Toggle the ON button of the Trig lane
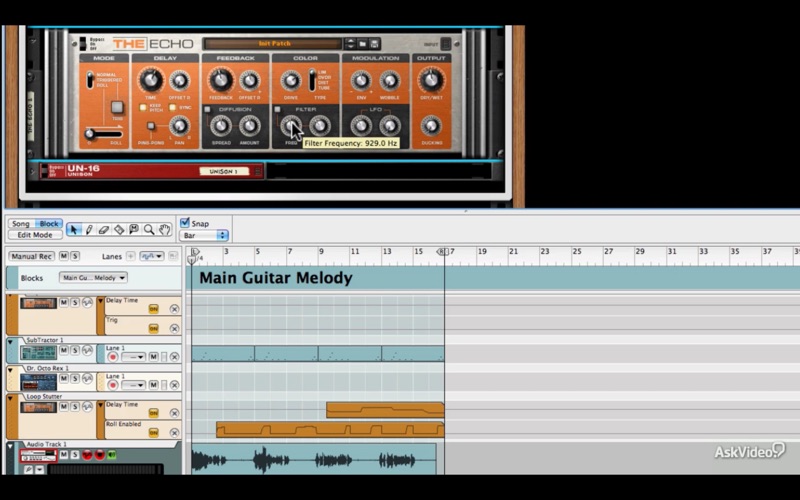The image size is (800, 500). [x=154, y=329]
